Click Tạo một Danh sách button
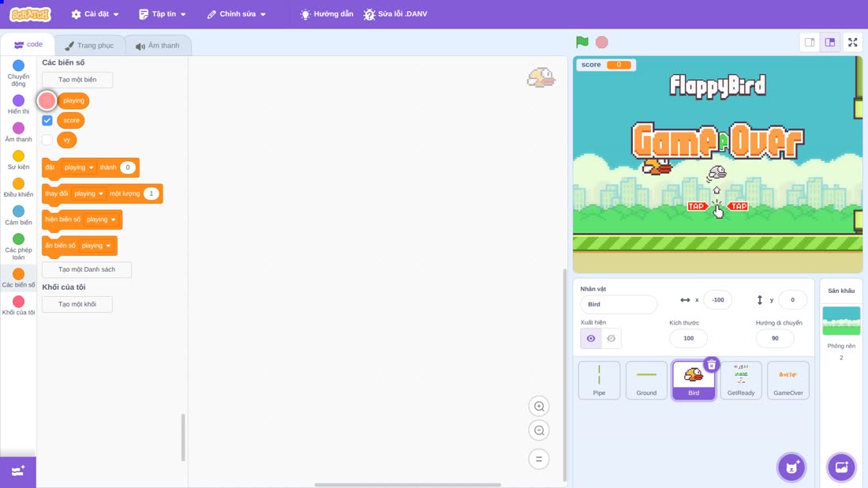This screenshot has height=488, width=868. (x=87, y=269)
